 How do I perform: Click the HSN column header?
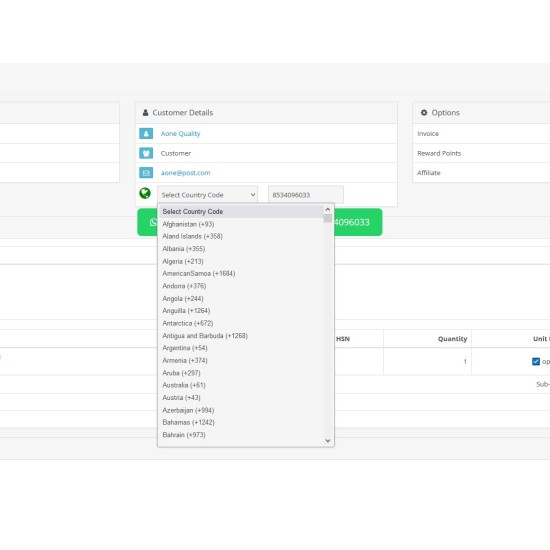(x=343, y=339)
